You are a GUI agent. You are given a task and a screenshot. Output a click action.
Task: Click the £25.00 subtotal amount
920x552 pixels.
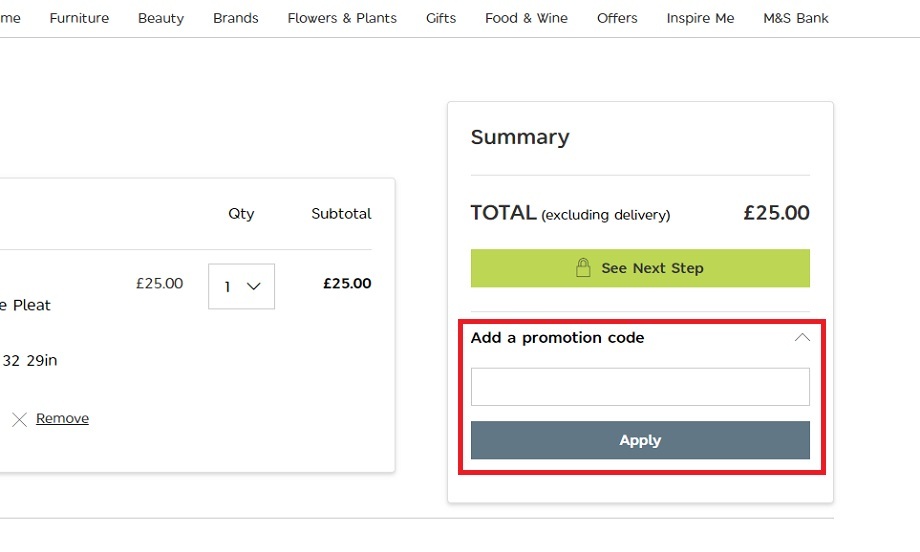pos(347,283)
